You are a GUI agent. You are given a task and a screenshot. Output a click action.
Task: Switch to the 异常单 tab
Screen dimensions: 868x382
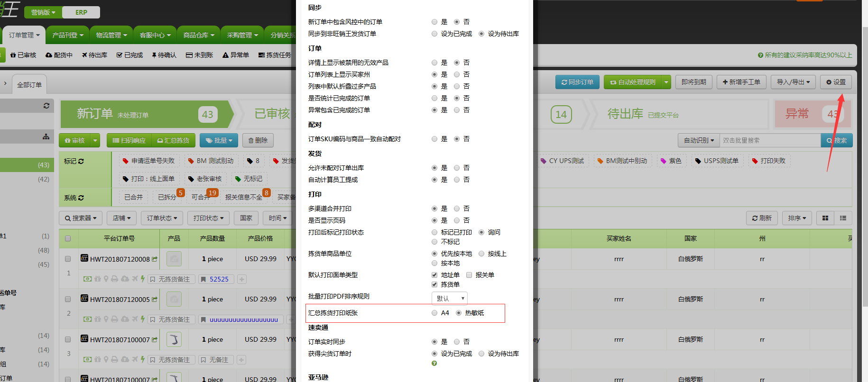pos(236,55)
